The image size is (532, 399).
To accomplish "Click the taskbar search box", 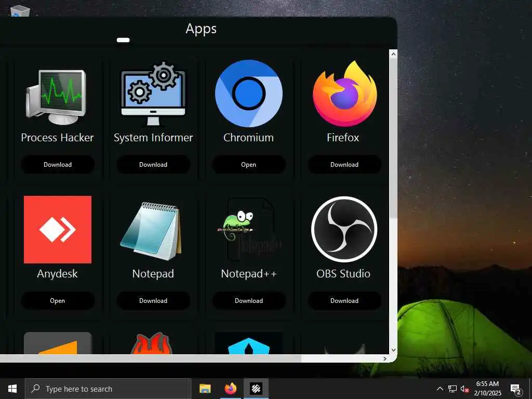I will (x=108, y=389).
